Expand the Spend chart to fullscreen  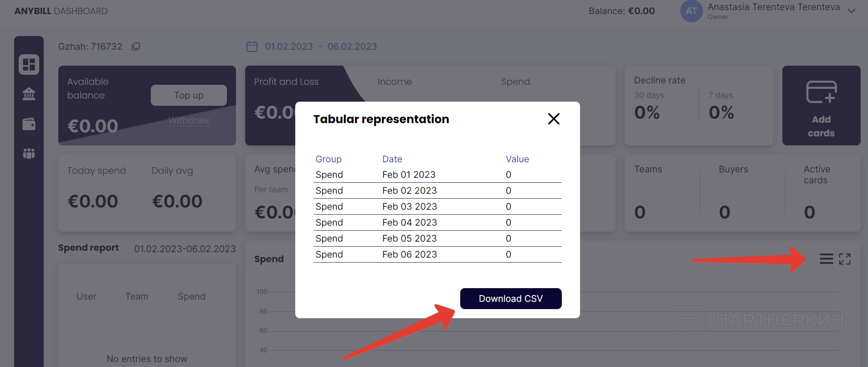click(845, 259)
